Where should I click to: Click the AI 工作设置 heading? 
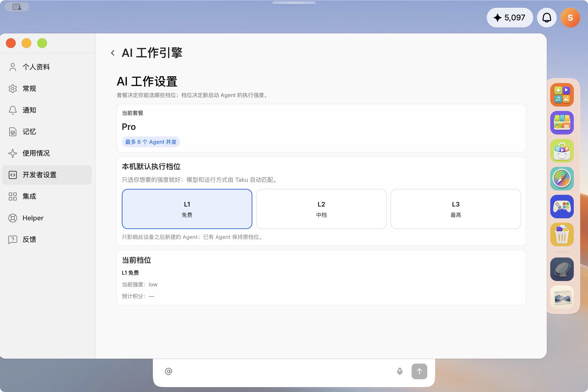147,82
